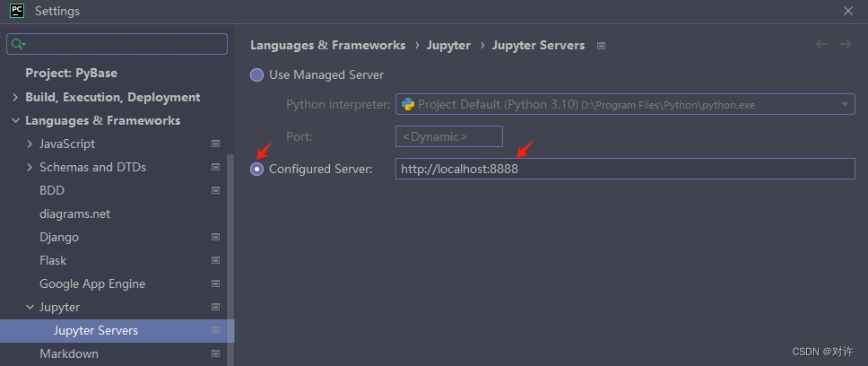The height and width of the screenshot is (366, 868).
Task: Open Markdown settings page
Action: click(x=69, y=353)
